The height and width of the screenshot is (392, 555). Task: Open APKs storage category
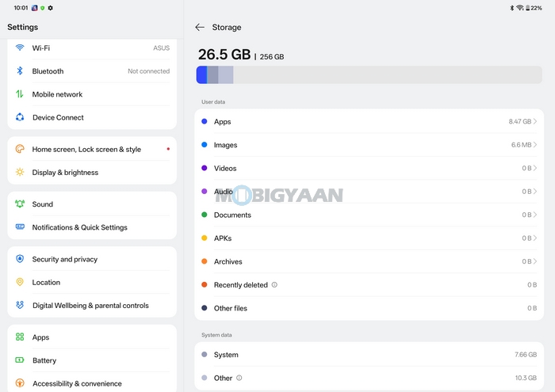pos(223,238)
